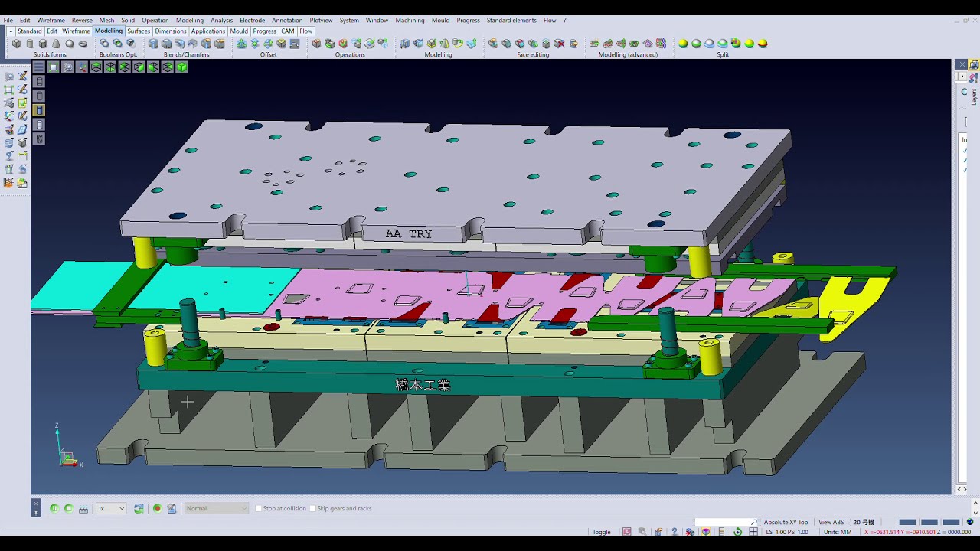Screen dimensions: 980x551
Task: Click Units: MM in status bar
Action: (x=838, y=532)
